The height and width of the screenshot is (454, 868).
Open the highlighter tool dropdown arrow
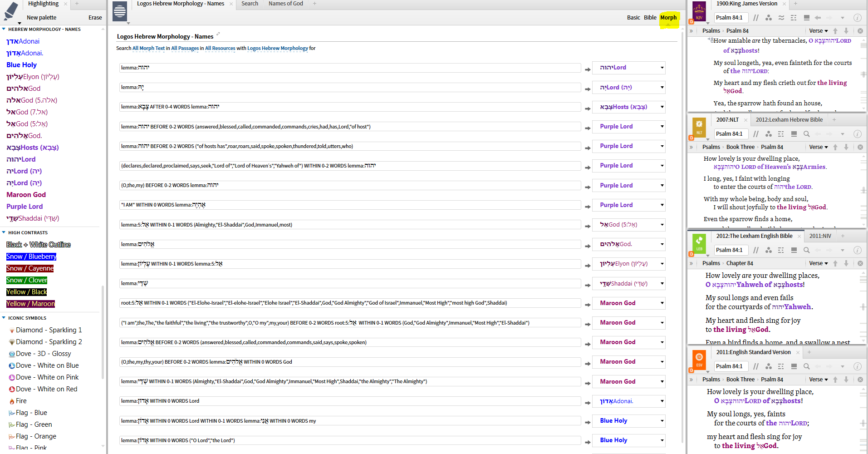coord(20,23)
